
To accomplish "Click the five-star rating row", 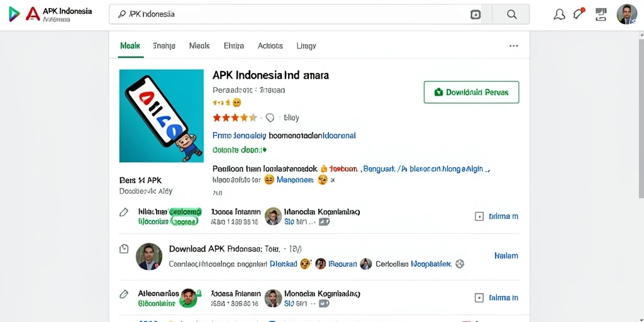I will (235, 118).
